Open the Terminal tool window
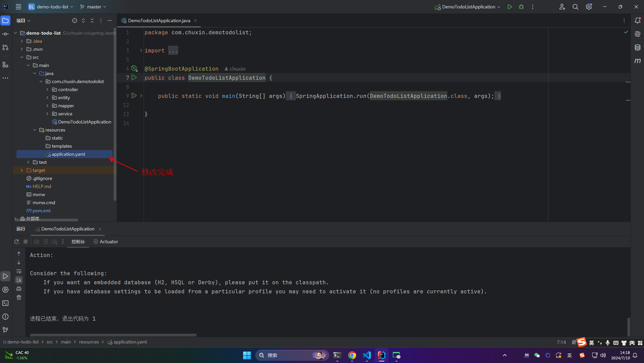 click(5, 303)
